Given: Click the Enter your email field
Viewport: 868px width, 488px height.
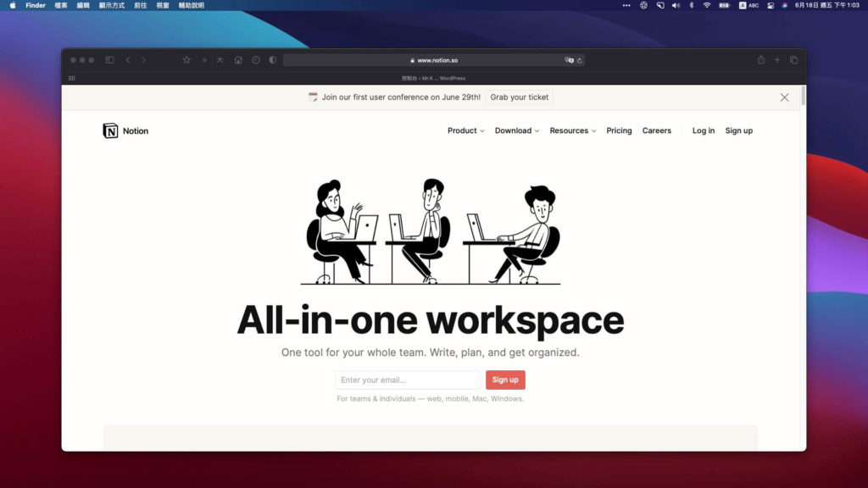Looking at the screenshot, I should click(x=408, y=380).
